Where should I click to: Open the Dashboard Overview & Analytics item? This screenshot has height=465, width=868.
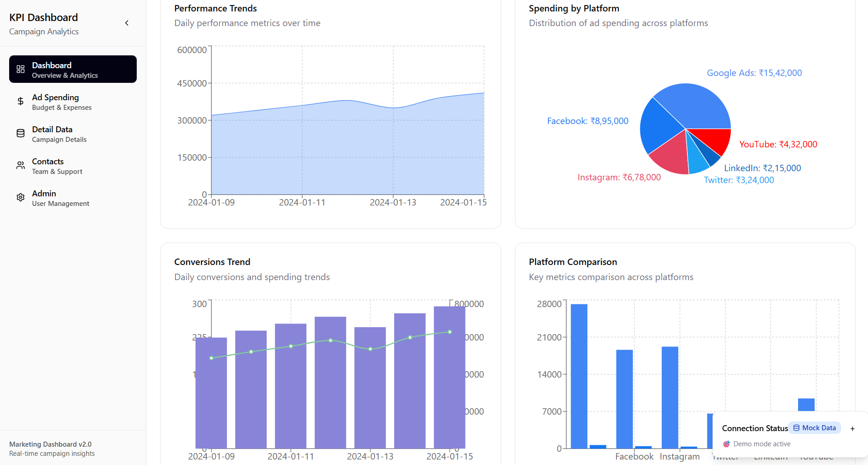(x=73, y=69)
